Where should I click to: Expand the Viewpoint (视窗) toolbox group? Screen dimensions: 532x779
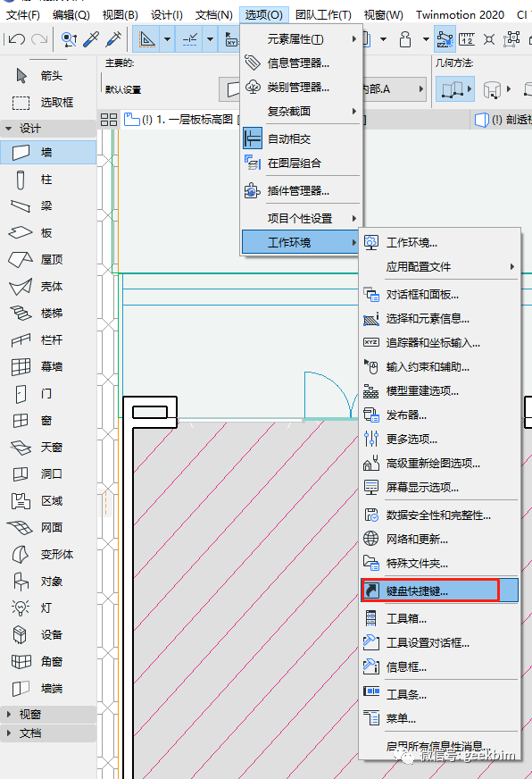pyautogui.click(x=8, y=715)
